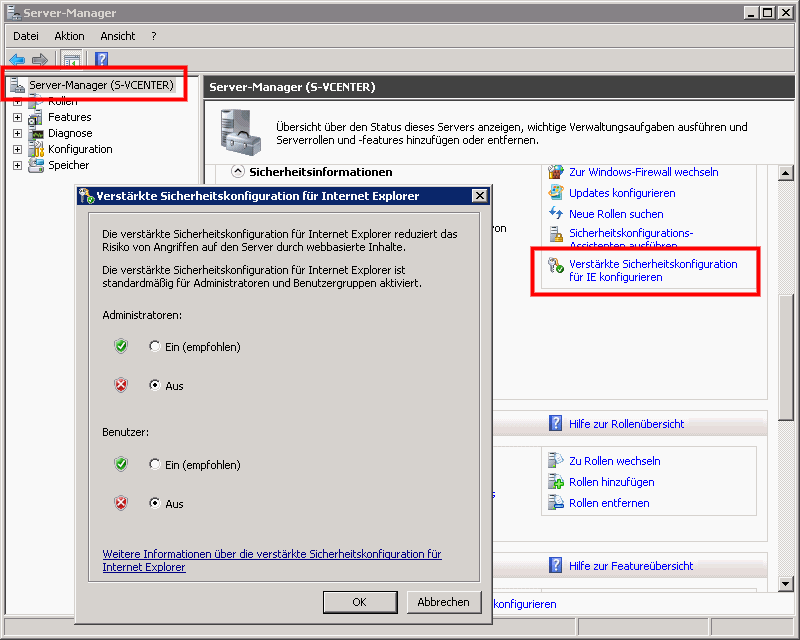
Task: Collapse the Sicherheitsinformationen section
Action: click(x=238, y=172)
